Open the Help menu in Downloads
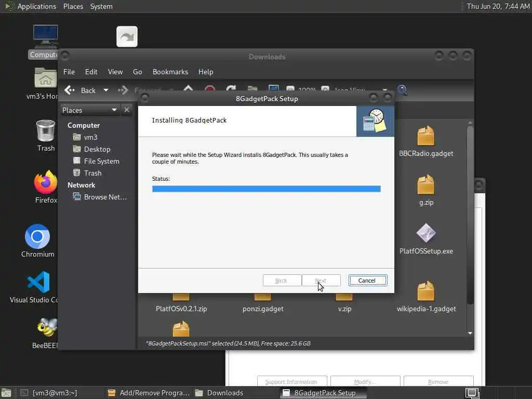 pos(206,72)
